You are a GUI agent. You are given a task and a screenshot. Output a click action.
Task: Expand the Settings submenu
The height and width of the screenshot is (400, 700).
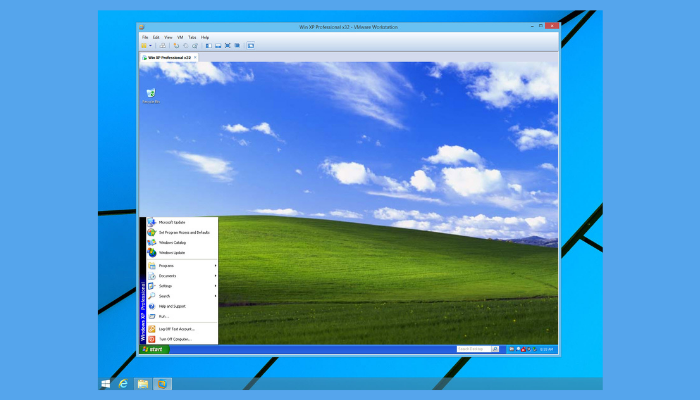click(182, 286)
